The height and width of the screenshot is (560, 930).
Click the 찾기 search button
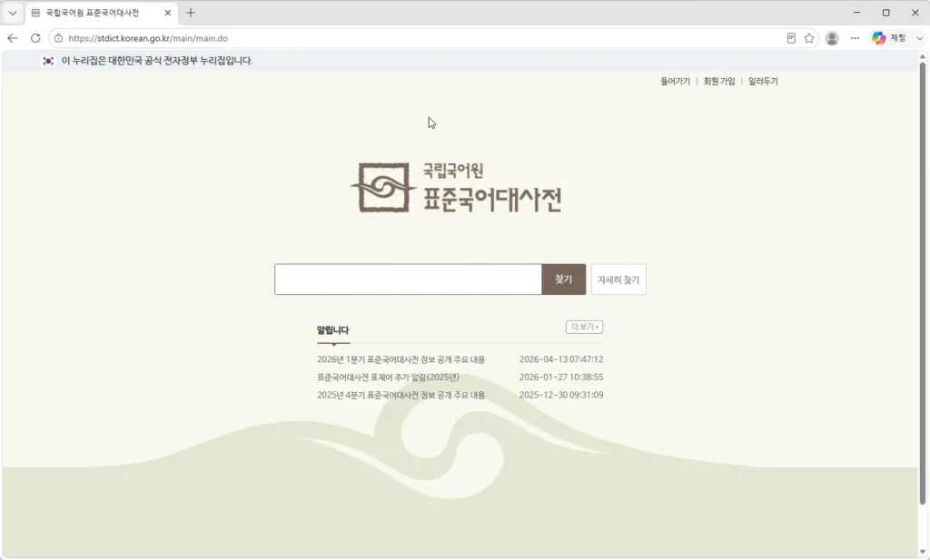click(563, 280)
